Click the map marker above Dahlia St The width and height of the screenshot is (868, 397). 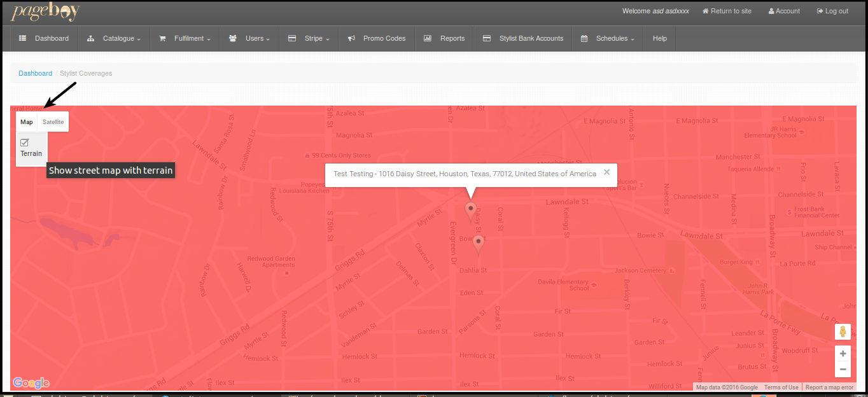point(478,246)
